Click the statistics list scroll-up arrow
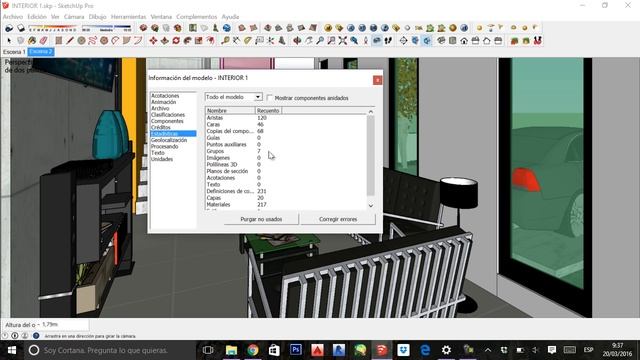 point(371,111)
